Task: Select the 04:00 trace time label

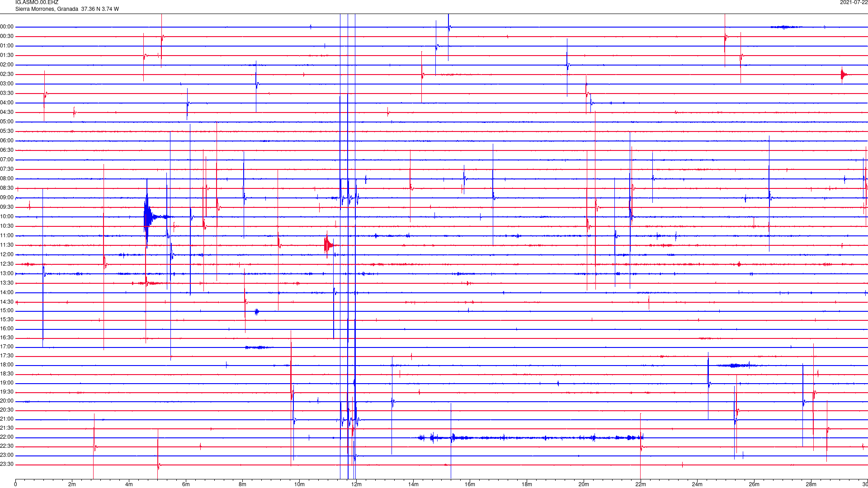Action: coord(7,103)
